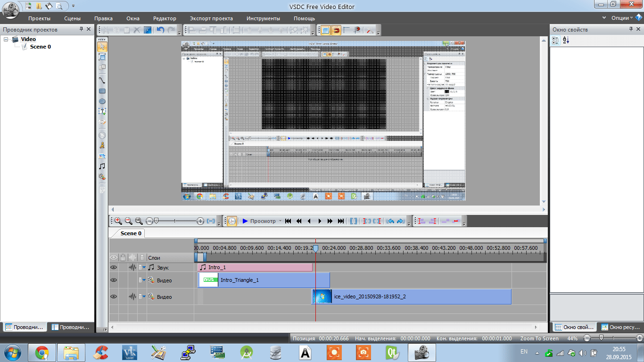Hide the Звук layer with eye icon
Viewport: 644px width, 362px height.
[x=114, y=267]
